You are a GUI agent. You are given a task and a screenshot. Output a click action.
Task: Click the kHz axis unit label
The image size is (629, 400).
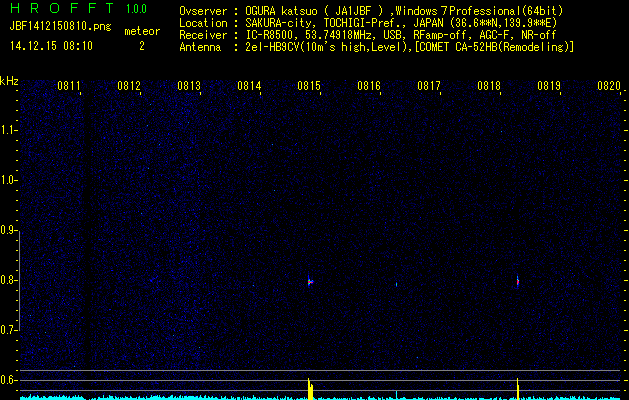(x=9, y=81)
